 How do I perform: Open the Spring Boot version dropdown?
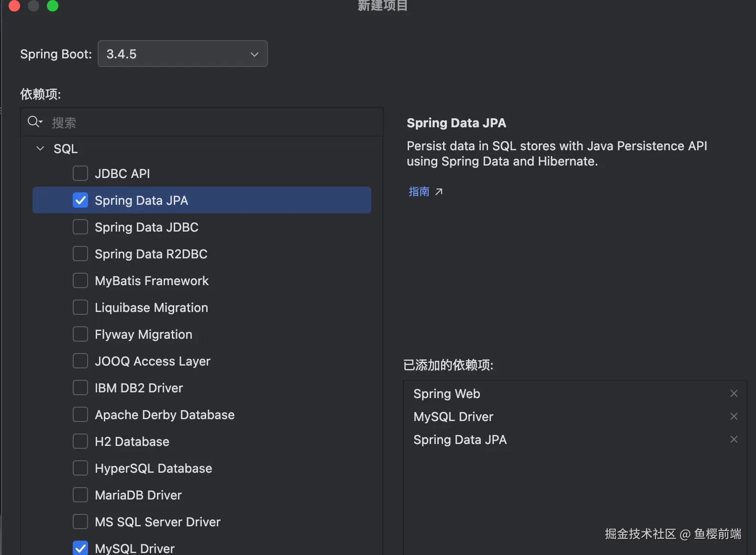click(x=182, y=54)
